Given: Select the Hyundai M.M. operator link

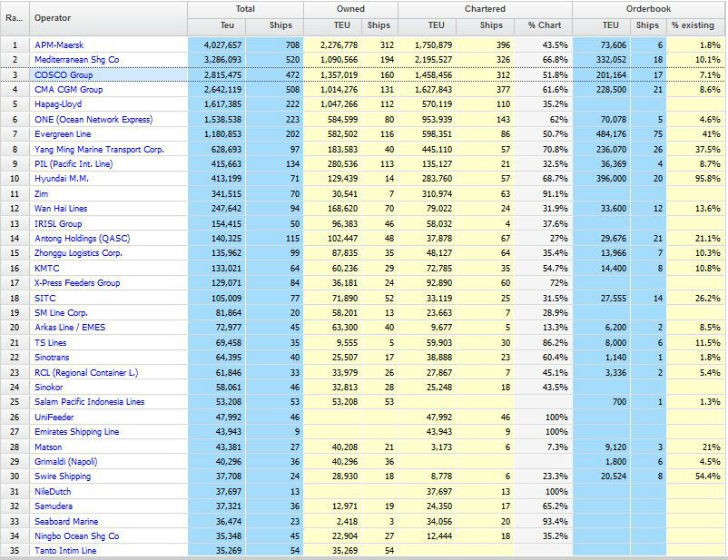Looking at the screenshot, I should point(63,179).
